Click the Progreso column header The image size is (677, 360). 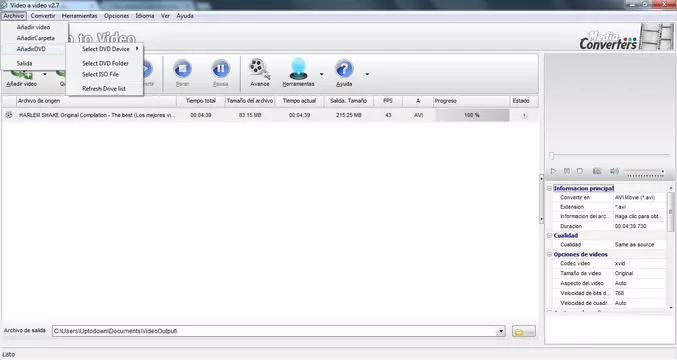[471, 101]
